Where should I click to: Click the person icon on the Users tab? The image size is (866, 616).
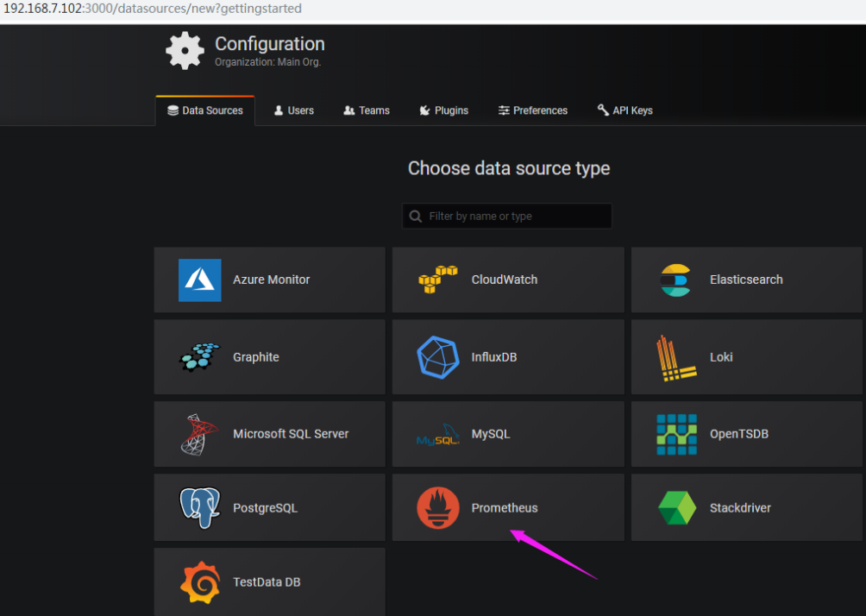[x=279, y=110]
